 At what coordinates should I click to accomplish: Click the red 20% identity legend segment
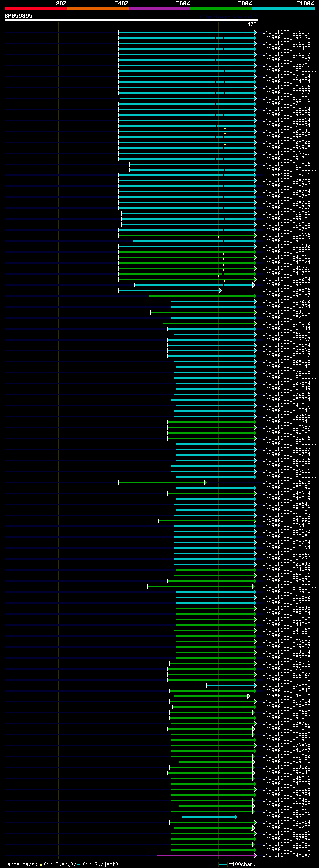(x=36, y=9)
